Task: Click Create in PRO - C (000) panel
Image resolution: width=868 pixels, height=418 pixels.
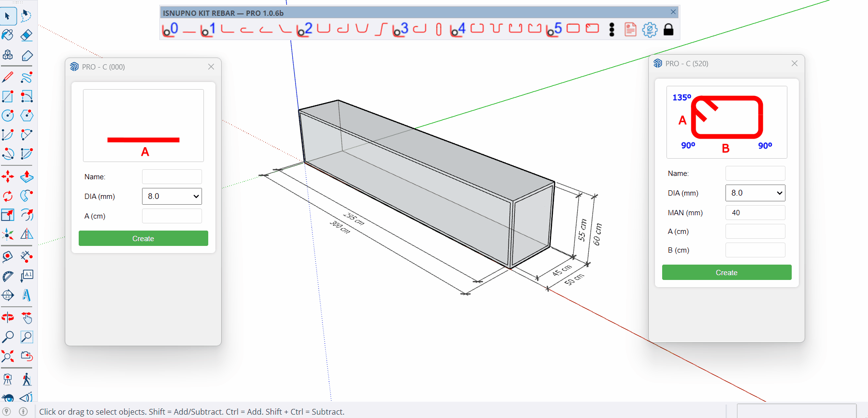Action: 143,238
